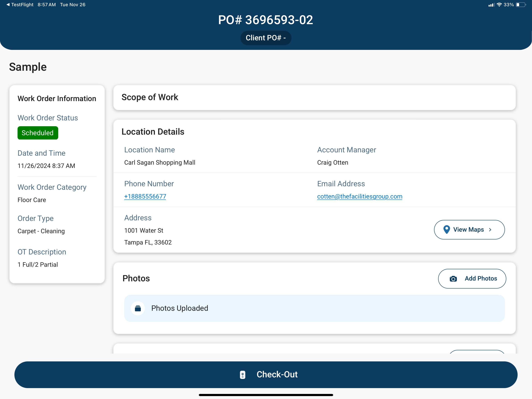532x399 pixels.
Task: Call phone number +18885556677
Action: point(145,196)
